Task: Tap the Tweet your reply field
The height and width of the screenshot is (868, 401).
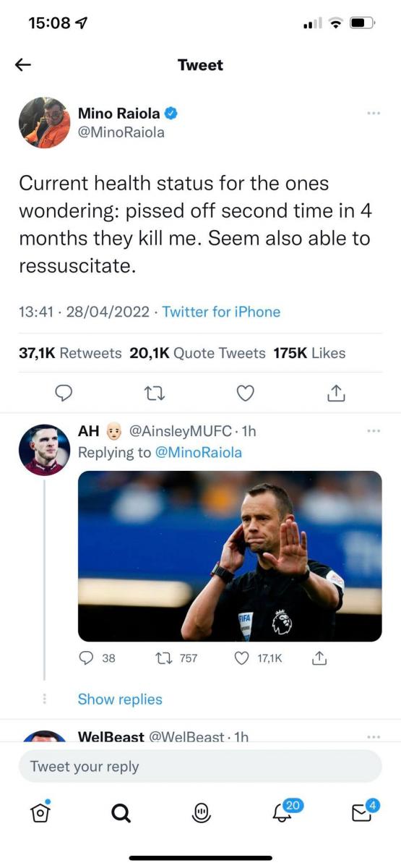Action: pos(200,766)
